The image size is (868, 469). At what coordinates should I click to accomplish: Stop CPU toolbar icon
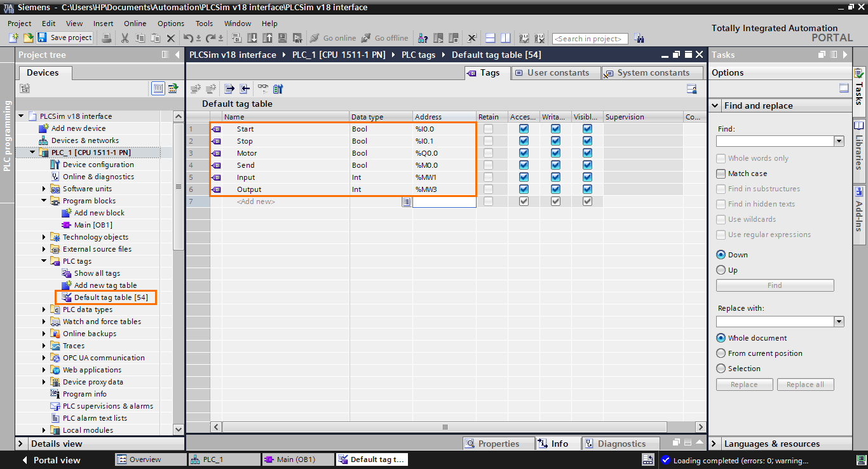453,38
